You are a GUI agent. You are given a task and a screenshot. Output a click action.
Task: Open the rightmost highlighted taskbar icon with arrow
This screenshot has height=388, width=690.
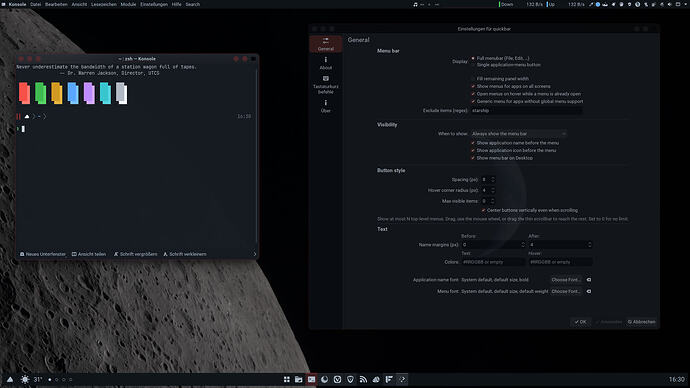pos(402,379)
